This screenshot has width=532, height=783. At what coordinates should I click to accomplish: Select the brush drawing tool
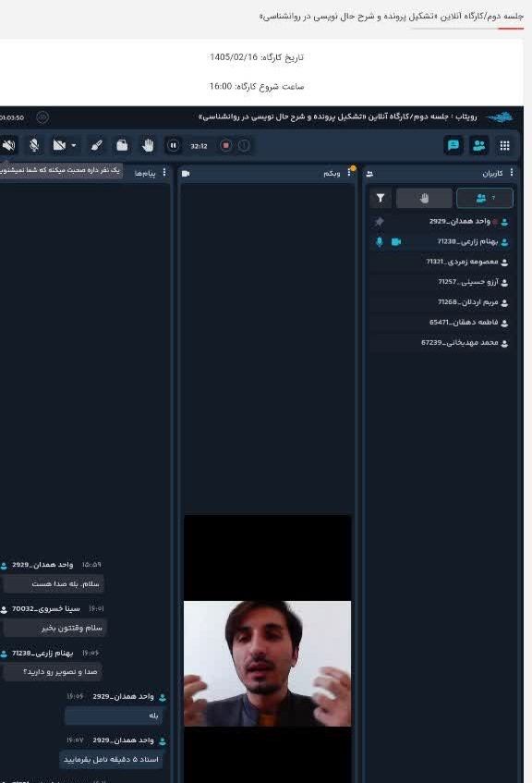pyautogui.click(x=97, y=145)
